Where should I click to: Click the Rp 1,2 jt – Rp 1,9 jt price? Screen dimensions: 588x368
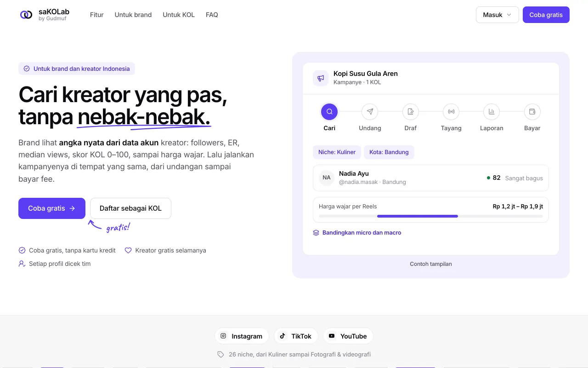(x=518, y=207)
